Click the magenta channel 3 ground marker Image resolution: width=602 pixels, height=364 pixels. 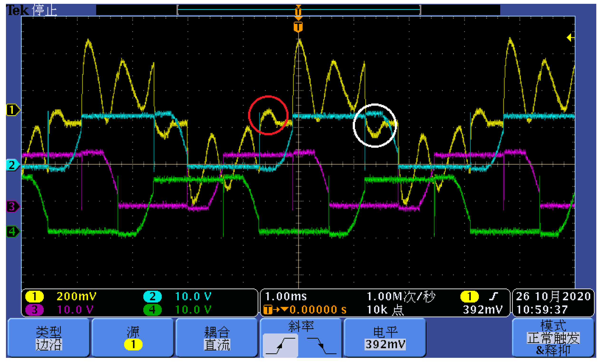[12, 206]
